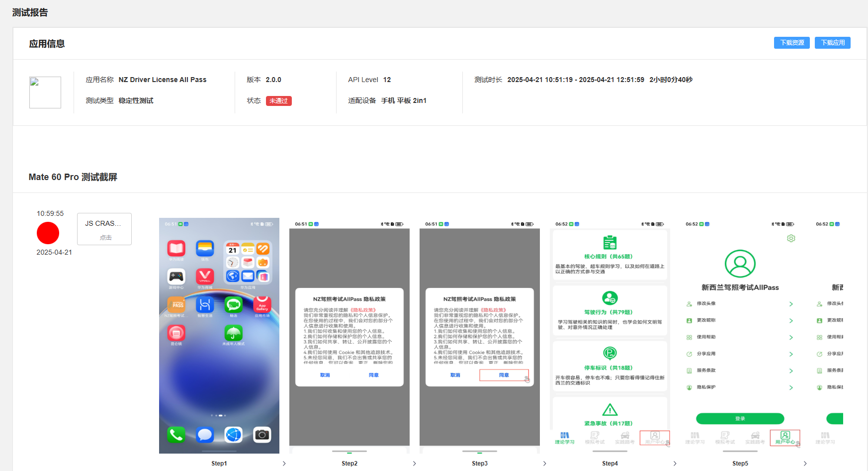Open the 修改头像 row arrow in Step5
This screenshot has width=868, height=471.
coord(791,304)
